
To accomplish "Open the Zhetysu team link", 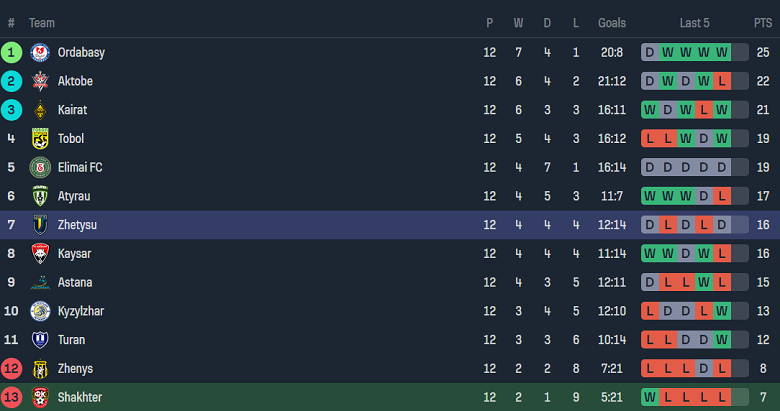I will tap(77, 225).
